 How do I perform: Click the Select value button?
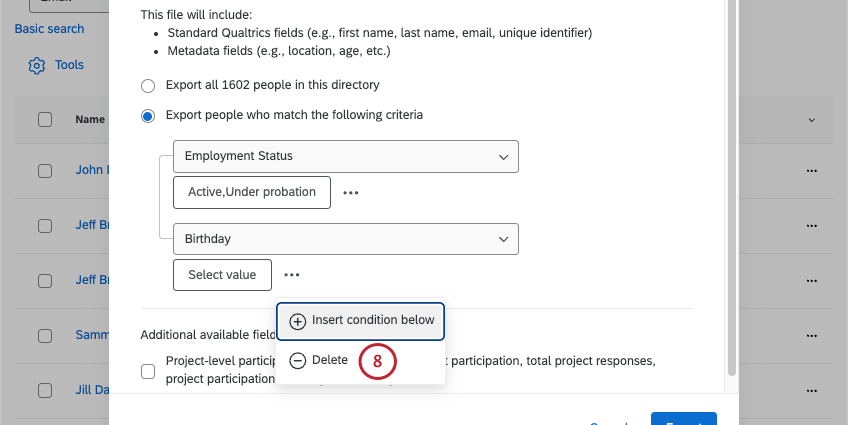222,275
